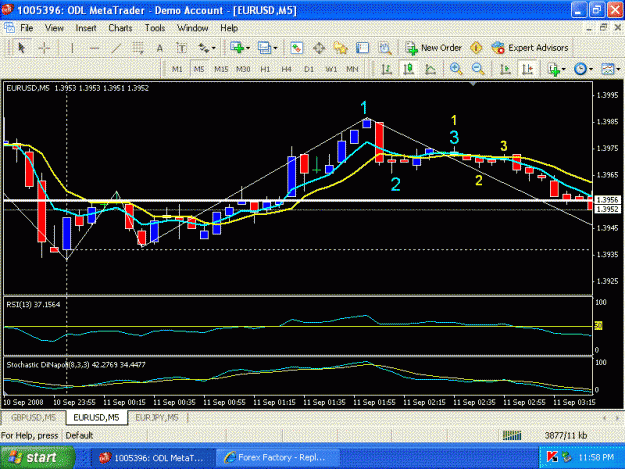This screenshot has width=625, height=469.
Task: Open the Window menu
Action: [193, 28]
